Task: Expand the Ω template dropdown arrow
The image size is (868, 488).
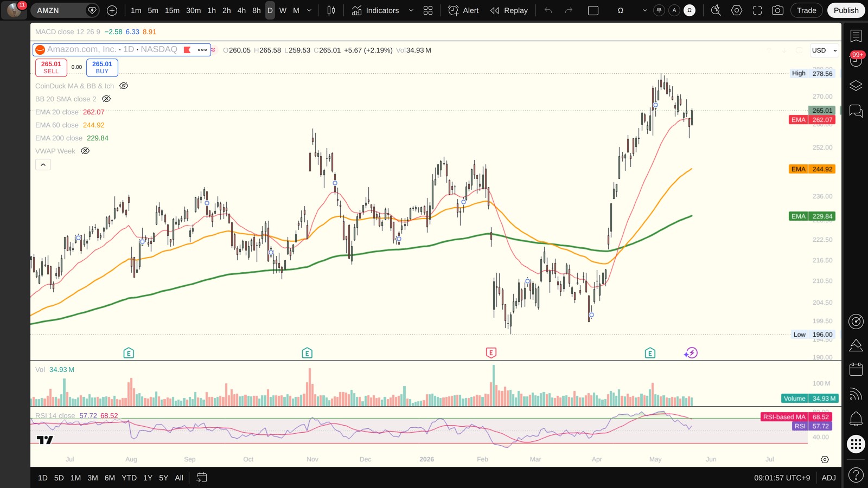Action: click(x=644, y=10)
